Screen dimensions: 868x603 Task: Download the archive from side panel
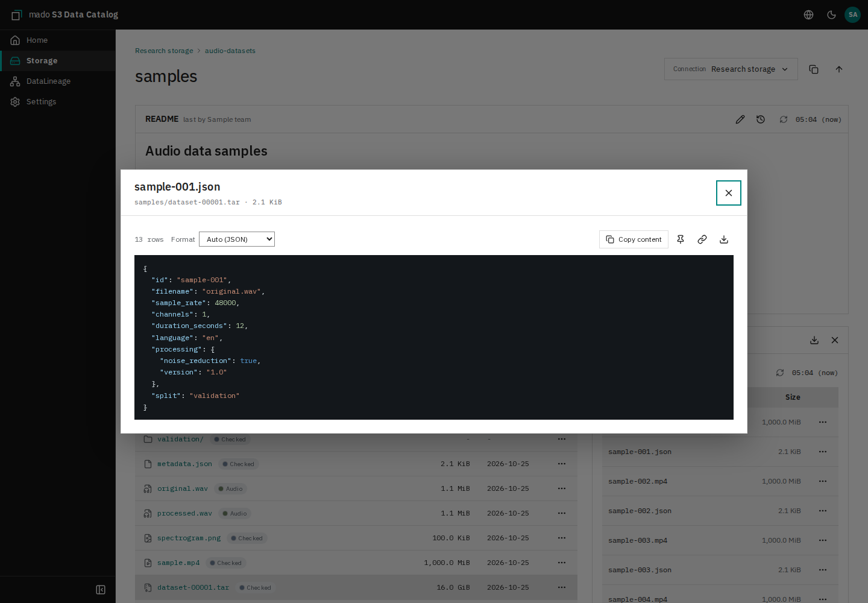point(814,340)
